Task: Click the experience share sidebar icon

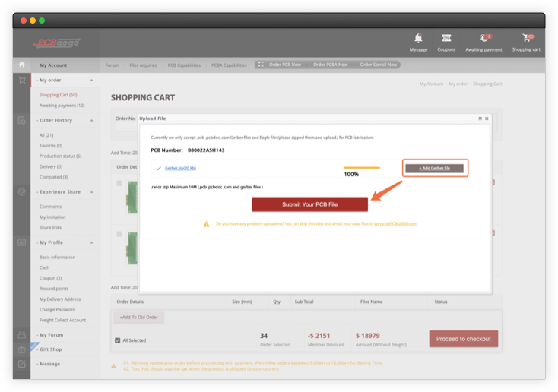Action: (22, 192)
